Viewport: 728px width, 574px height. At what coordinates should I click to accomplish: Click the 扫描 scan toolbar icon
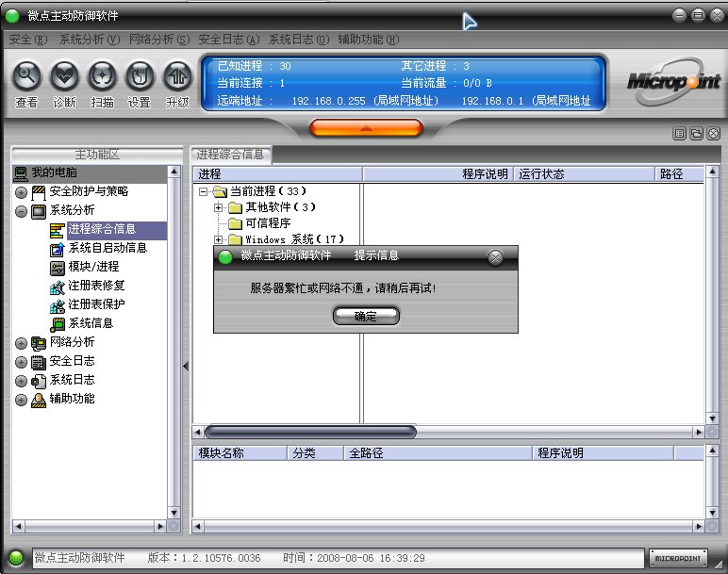point(102,74)
